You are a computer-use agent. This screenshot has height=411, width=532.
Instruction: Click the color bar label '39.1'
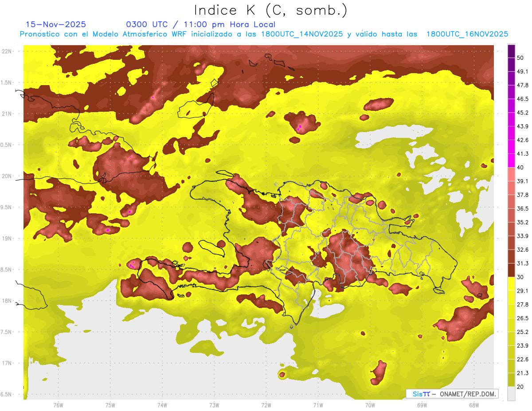(x=522, y=181)
